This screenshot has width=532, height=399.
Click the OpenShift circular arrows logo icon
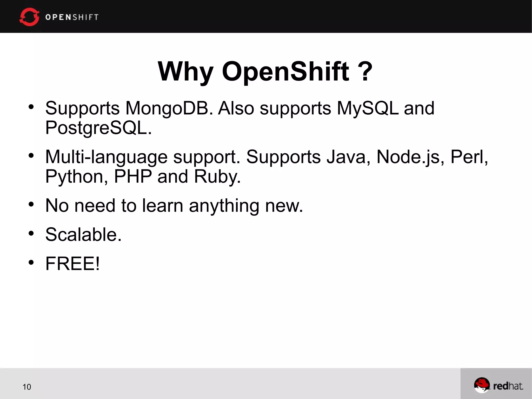(29, 17)
